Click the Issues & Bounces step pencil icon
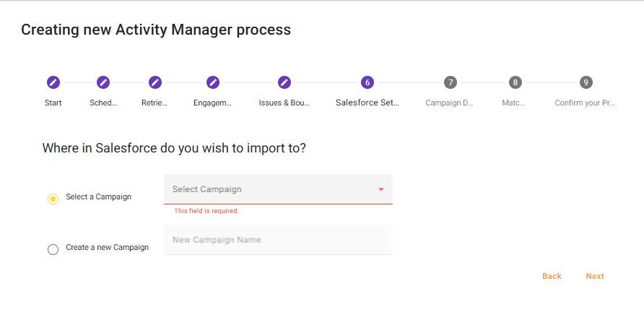This screenshot has width=644, height=333. (284, 82)
